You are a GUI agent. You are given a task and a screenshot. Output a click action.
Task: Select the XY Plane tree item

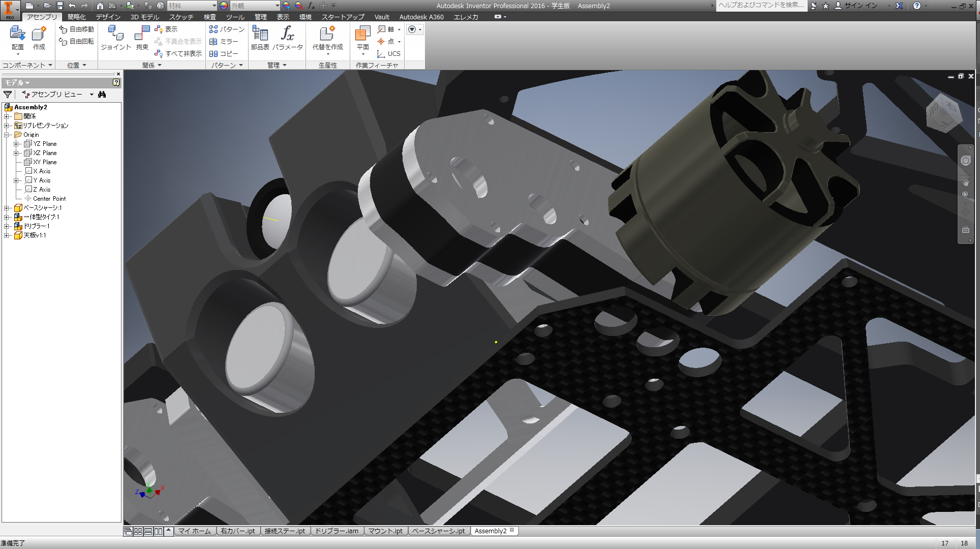(x=45, y=162)
